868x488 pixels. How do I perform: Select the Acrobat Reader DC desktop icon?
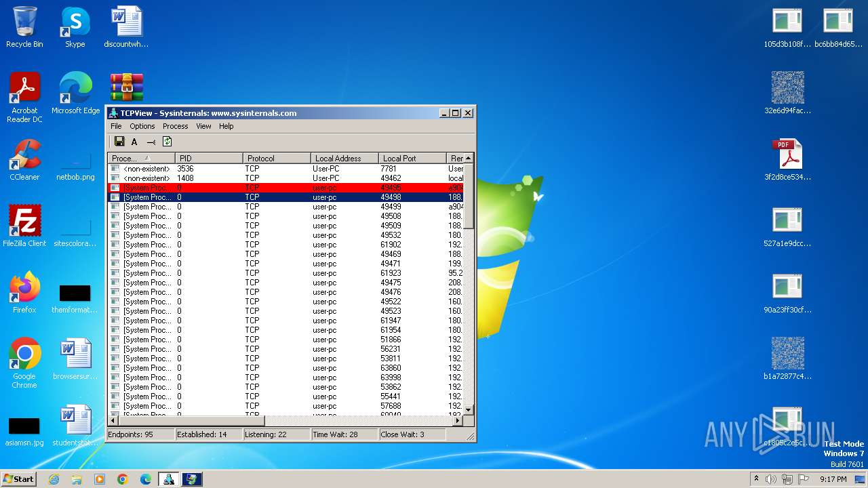click(24, 98)
